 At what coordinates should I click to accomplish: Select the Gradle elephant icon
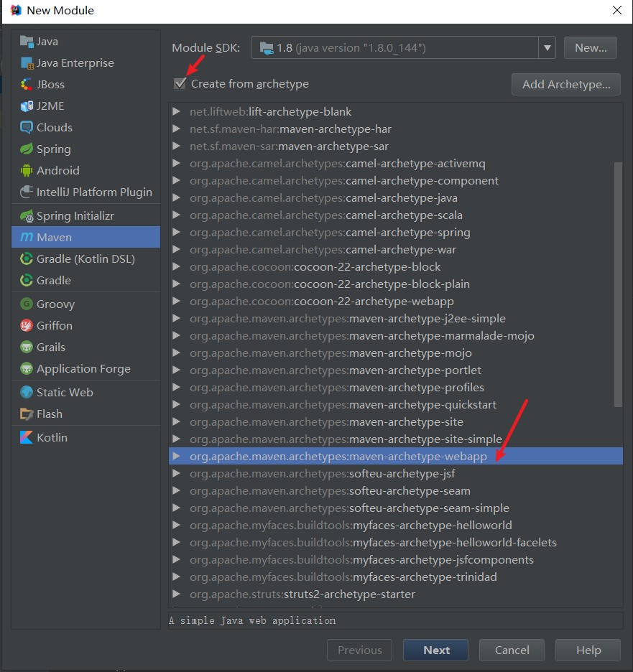(27, 280)
